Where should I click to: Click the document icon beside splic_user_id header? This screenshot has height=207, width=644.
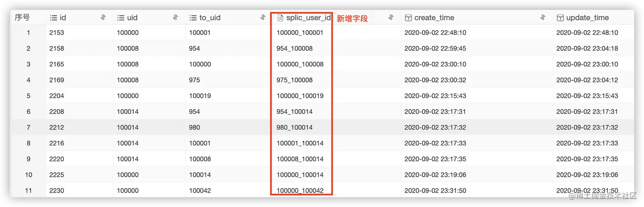click(x=280, y=18)
